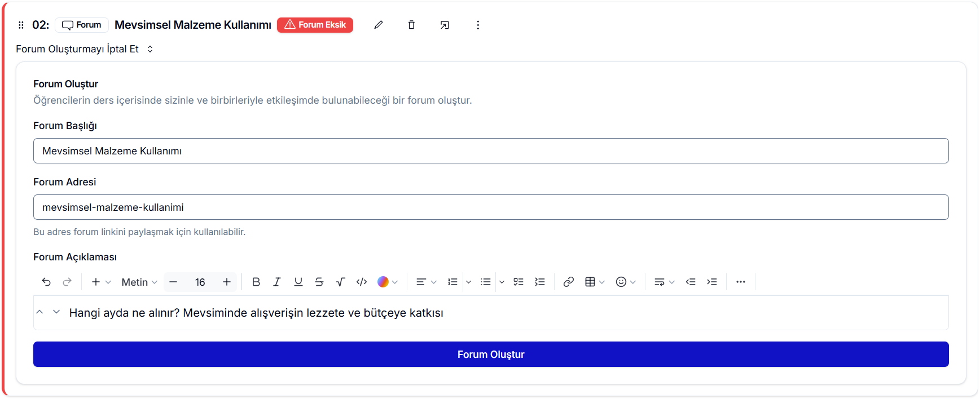Insert a checklist (to-do list)
The height and width of the screenshot is (399, 980).
pyautogui.click(x=518, y=282)
